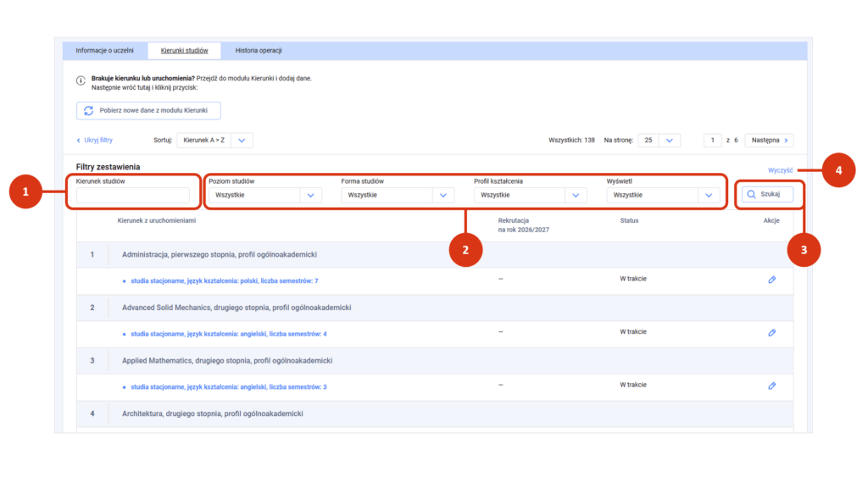Click Pobierz nowe dane z modułu Kierunki
The height and width of the screenshot is (488, 868).
coord(148,111)
